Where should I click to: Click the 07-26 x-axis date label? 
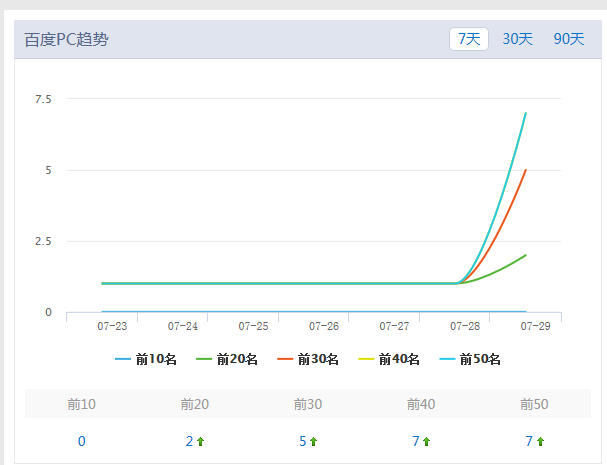[324, 326]
